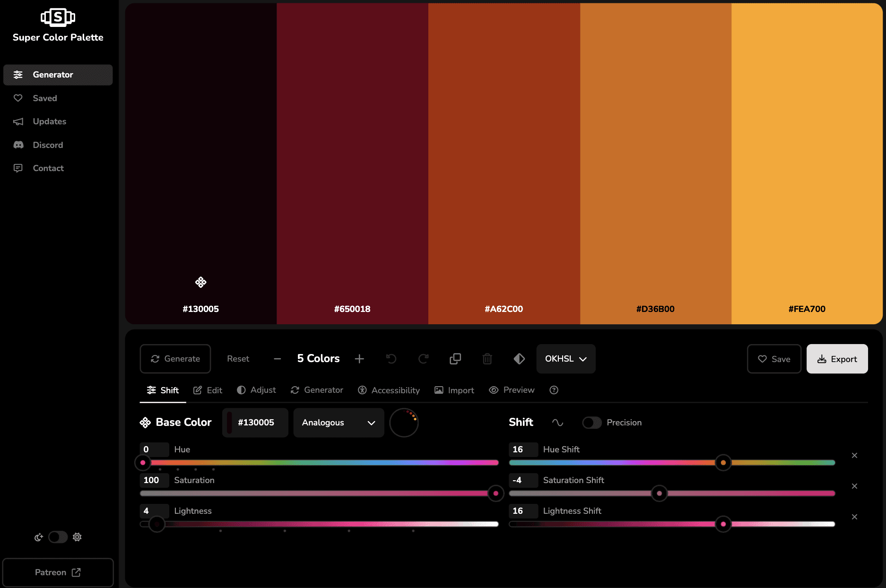886x588 pixels.
Task: Switch to the Accessibility tab
Action: [x=389, y=390]
